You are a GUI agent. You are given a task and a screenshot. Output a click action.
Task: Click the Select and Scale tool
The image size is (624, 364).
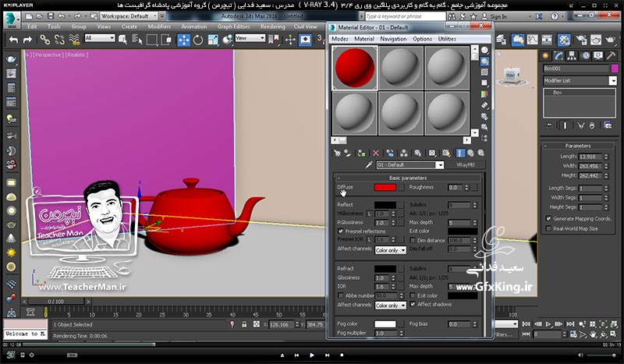pos(212,40)
